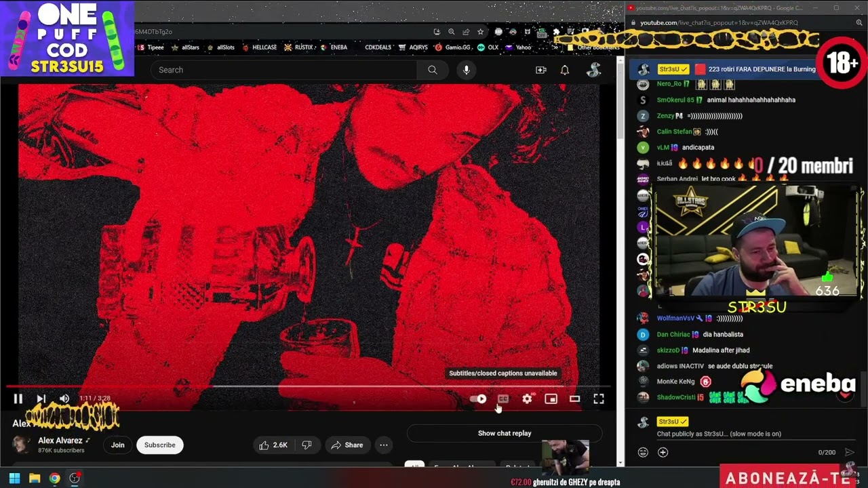Screen dimensions: 868x488
Task: Open the Chrome extensions puzzle icon
Action: pos(557,32)
